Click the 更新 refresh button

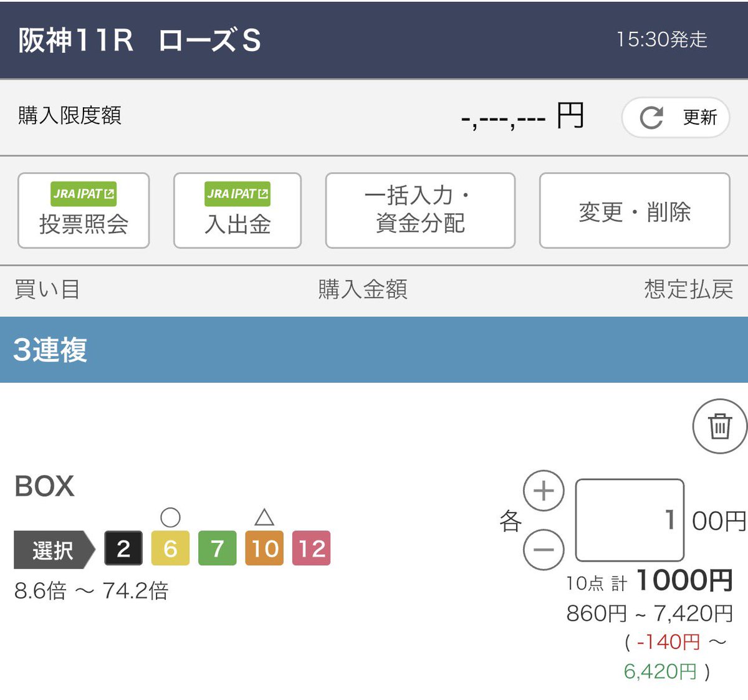pyautogui.click(x=676, y=117)
